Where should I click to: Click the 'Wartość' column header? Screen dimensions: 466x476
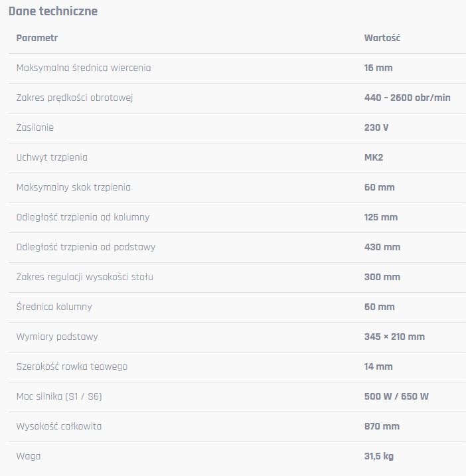382,38
